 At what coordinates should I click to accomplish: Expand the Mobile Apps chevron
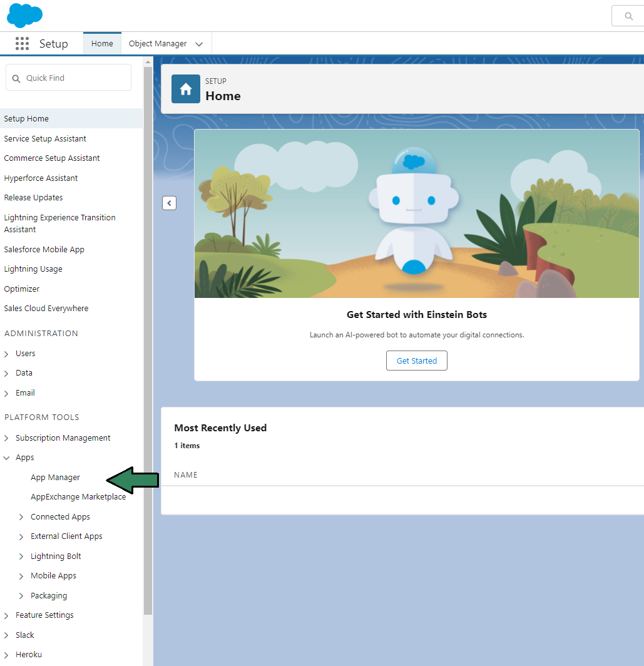click(x=21, y=576)
